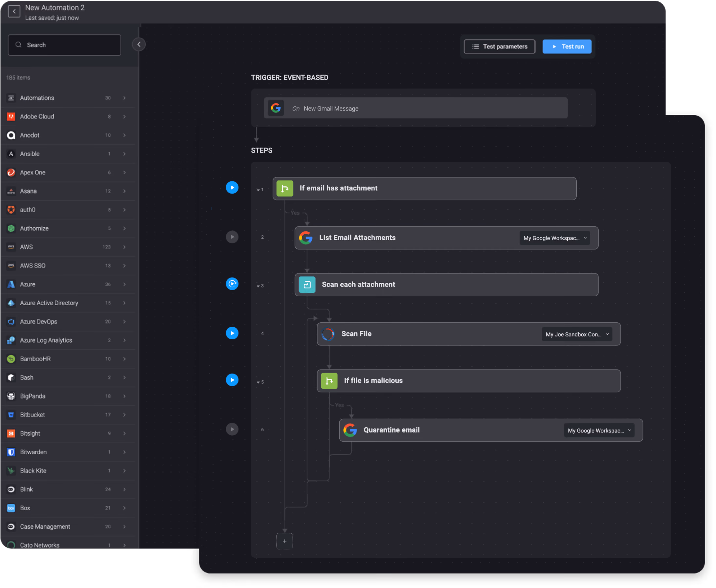716x588 pixels.
Task: Collapse step 5 using its disclosure triangle
Action: coord(258,383)
